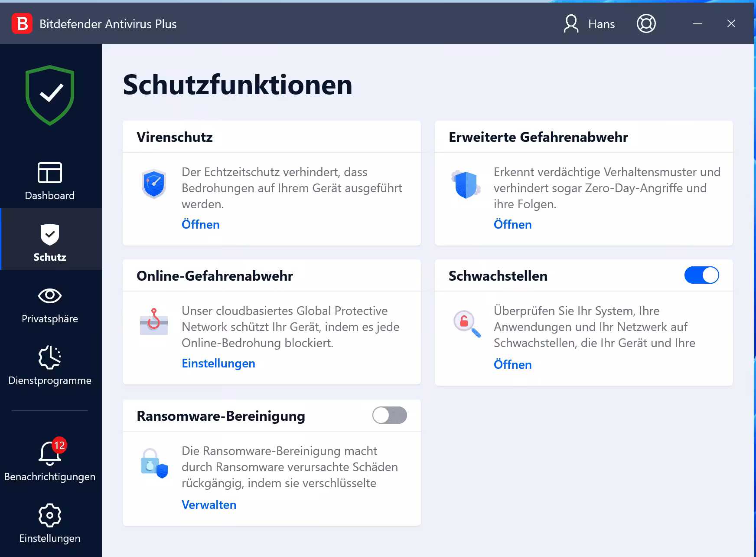The width and height of the screenshot is (756, 557).
Task: Click the Virenschutz real-time protection shield icon
Action: click(154, 184)
